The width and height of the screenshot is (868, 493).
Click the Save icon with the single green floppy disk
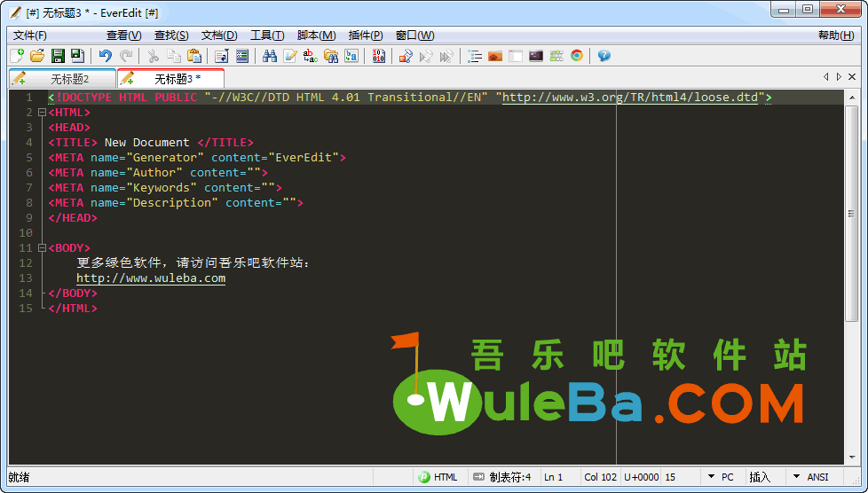[x=58, y=55]
